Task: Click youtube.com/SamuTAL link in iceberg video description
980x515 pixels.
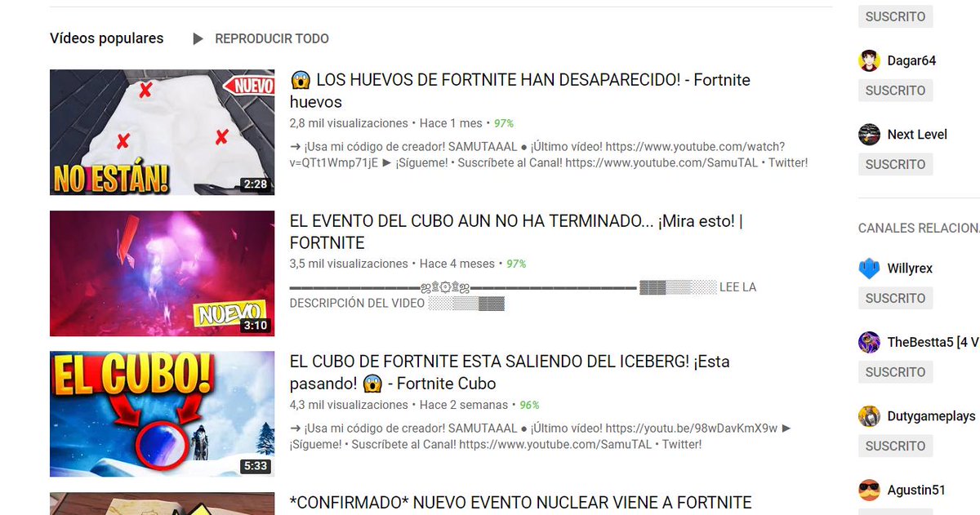Action: point(555,445)
